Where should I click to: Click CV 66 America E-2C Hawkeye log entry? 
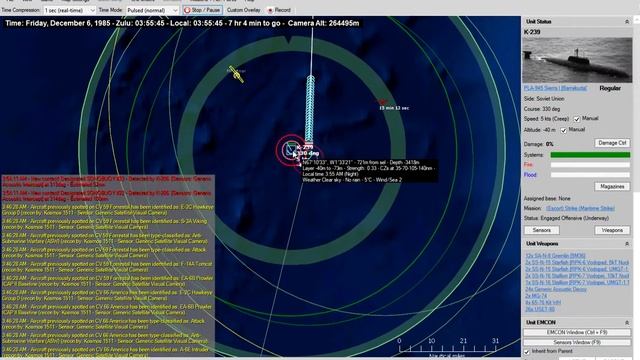(x=107, y=296)
